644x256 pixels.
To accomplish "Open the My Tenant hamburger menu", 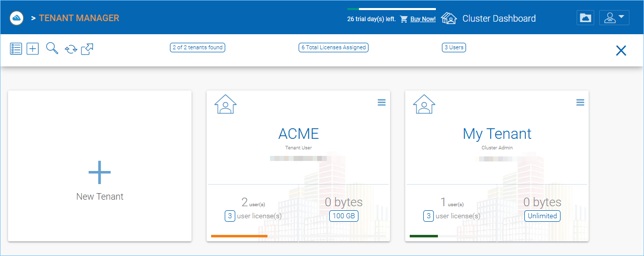I will 580,102.
